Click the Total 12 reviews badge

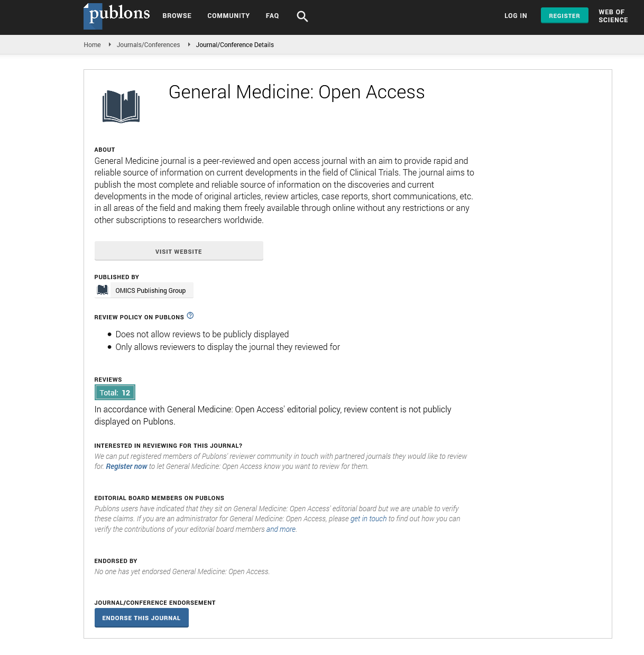pyautogui.click(x=115, y=393)
